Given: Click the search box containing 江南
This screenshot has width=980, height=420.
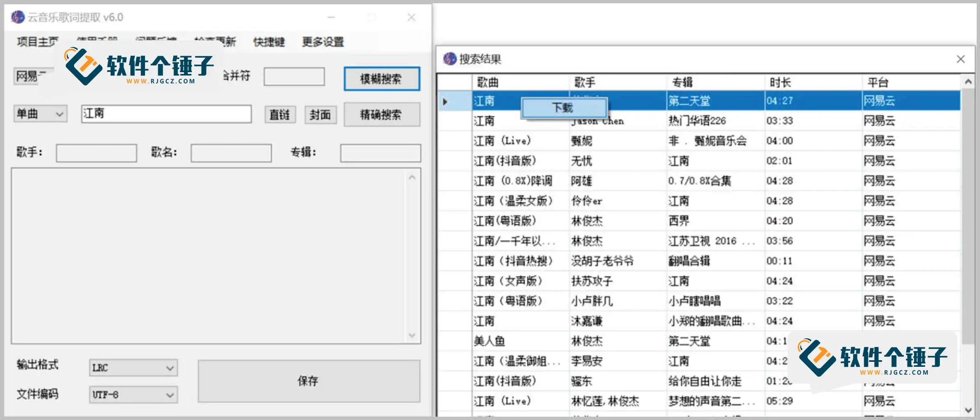Looking at the screenshot, I should 166,113.
